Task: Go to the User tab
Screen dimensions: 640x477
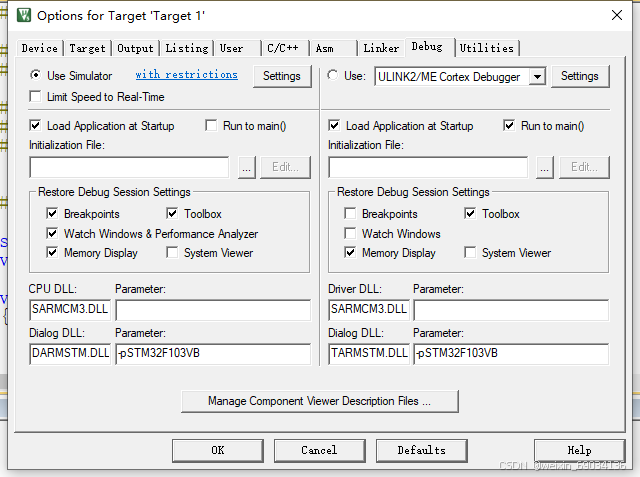Action: pos(238,48)
